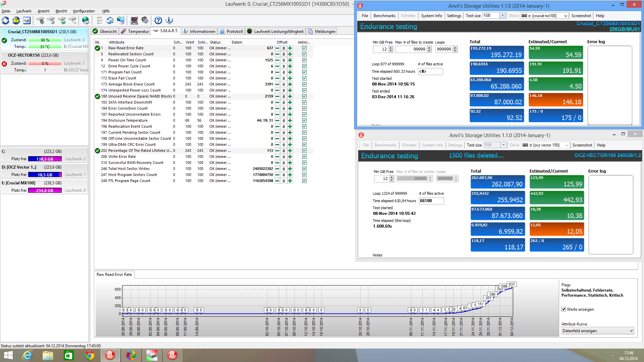The height and width of the screenshot is (362, 644).
Task: Click the globe with disk toolbar icon
Action: click(x=86, y=20)
